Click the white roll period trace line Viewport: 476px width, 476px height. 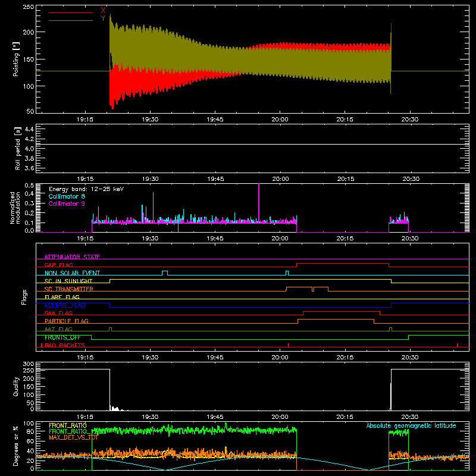[x=252, y=144]
